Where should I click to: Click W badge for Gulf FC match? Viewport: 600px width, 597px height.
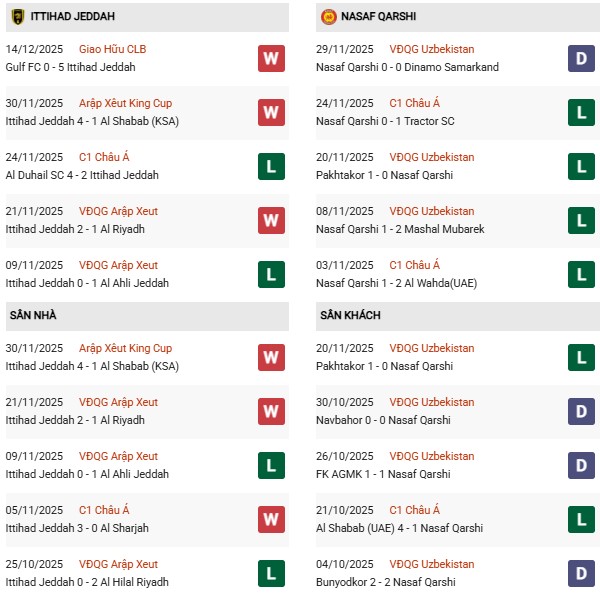(271, 58)
